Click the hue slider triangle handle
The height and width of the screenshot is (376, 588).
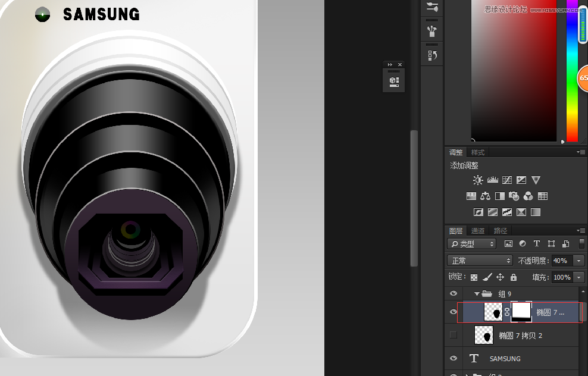coord(562,142)
